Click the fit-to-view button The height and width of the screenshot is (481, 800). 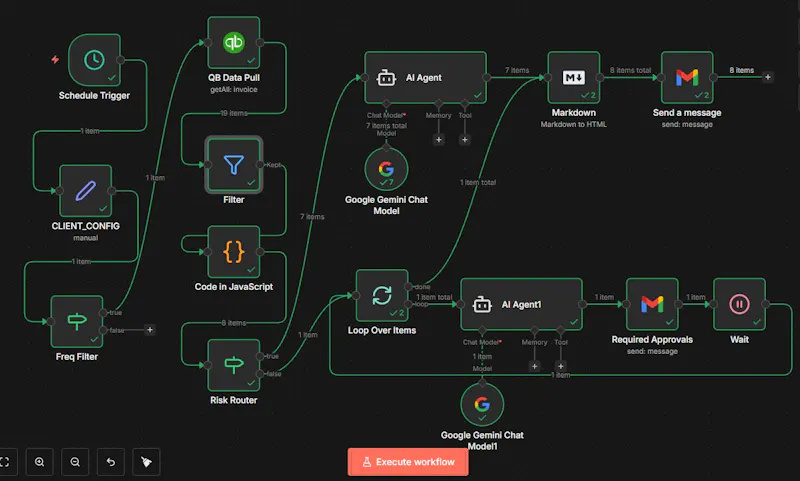pyautogui.click(x=5, y=462)
